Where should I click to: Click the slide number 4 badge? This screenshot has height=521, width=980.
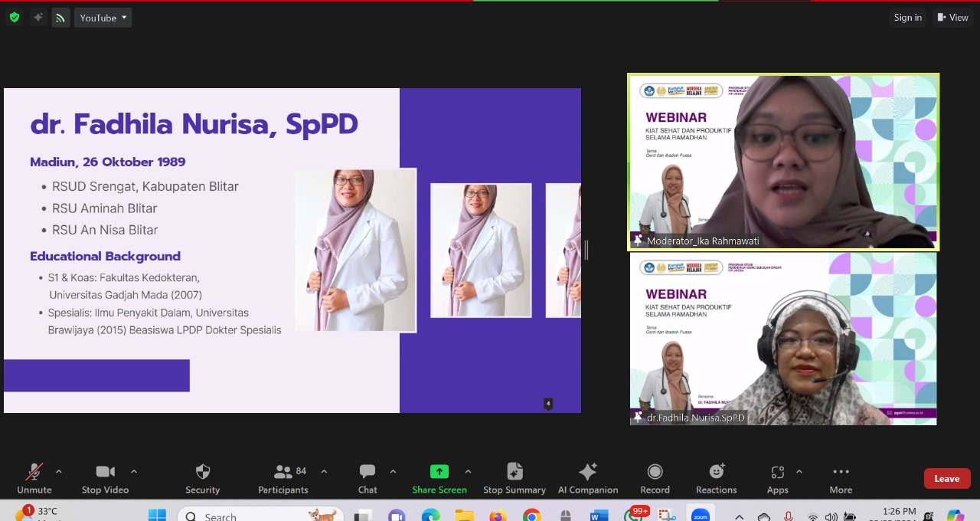tap(548, 403)
